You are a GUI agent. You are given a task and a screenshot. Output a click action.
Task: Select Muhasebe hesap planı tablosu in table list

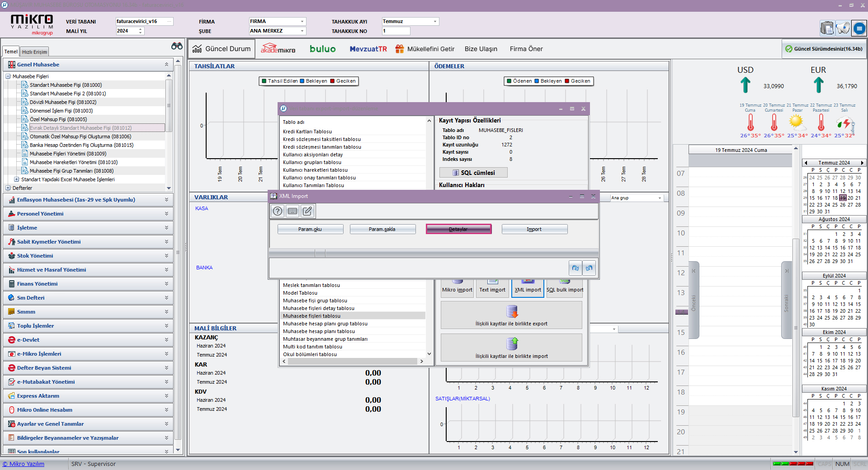point(319,331)
